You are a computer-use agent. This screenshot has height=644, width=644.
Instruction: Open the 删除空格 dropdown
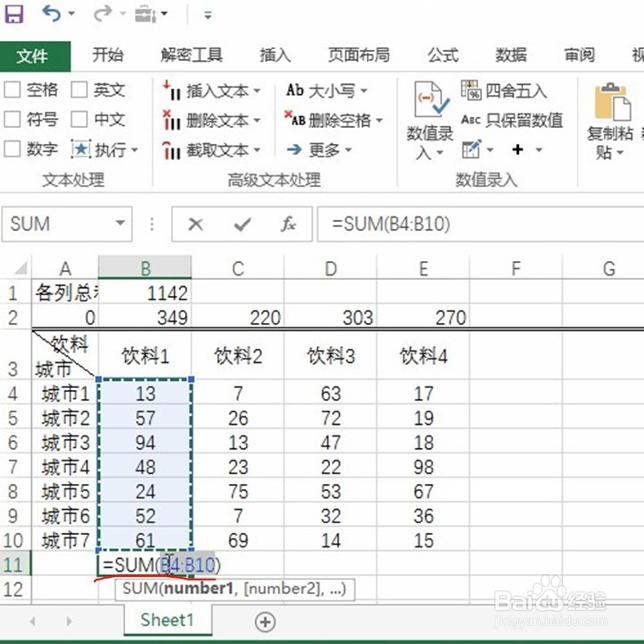(x=334, y=121)
